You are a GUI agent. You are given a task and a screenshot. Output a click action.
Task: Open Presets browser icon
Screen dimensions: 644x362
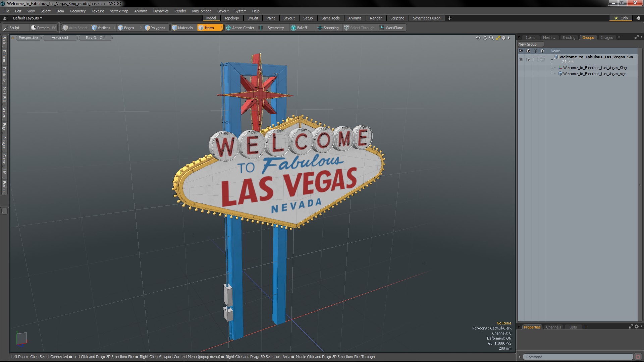coord(34,28)
